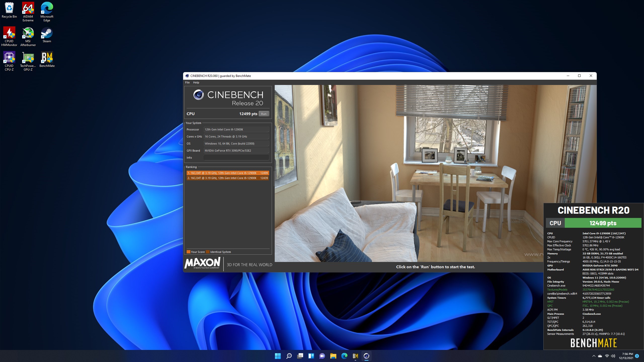The height and width of the screenshot is (362, 644).
Task: Click the G.SKILL F4-4000C14-16GTES text
Action: (x=604, y=257)
